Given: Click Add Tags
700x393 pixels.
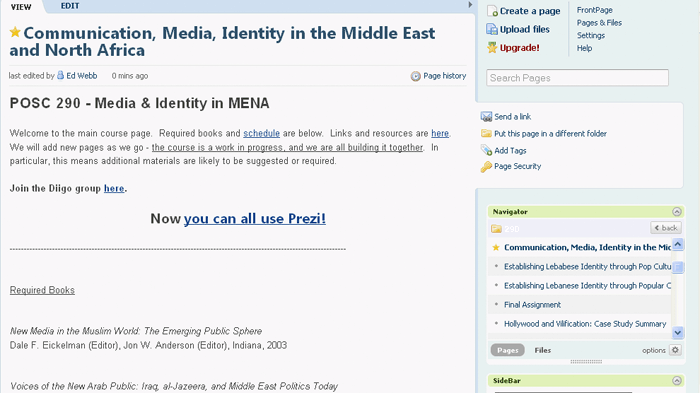Looking at the screenshot, I should coord(510,151).
